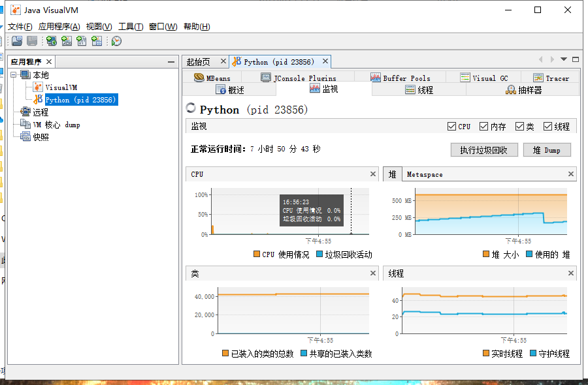This screenshot has width=588, height=385.
Task: Click Add Remote Host toolbar icon
Action: (52, 41)
